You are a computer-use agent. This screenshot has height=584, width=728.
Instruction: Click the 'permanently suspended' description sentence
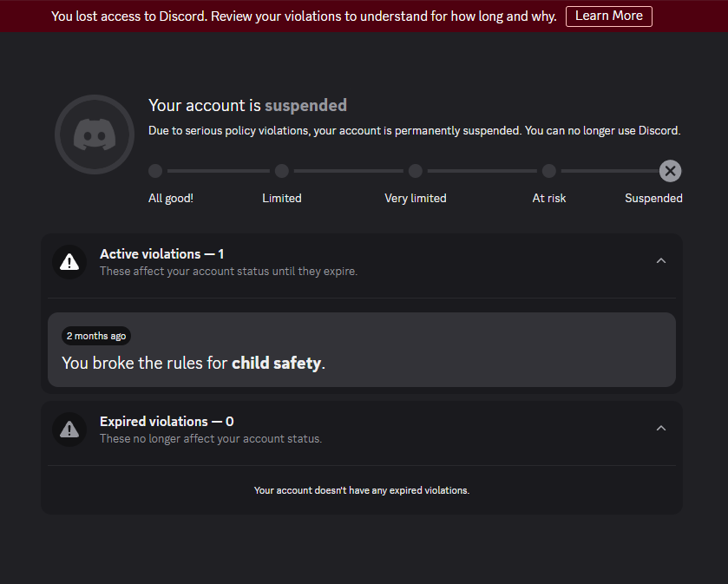click(x=414, y=130)
